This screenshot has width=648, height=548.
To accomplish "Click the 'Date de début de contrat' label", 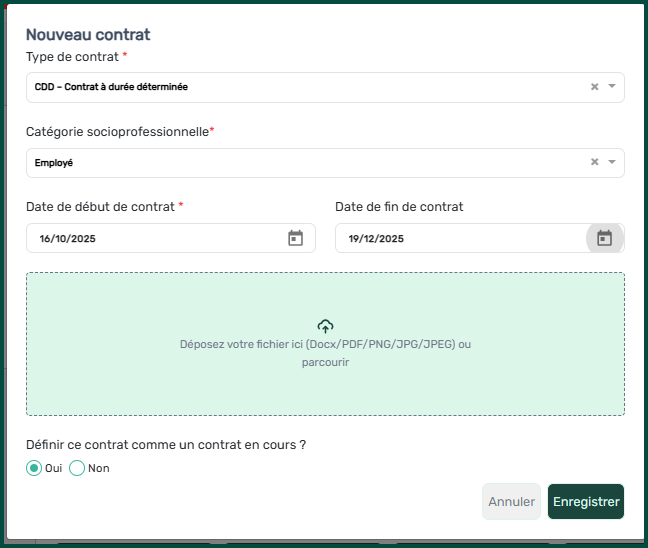I will pos(100,207).
